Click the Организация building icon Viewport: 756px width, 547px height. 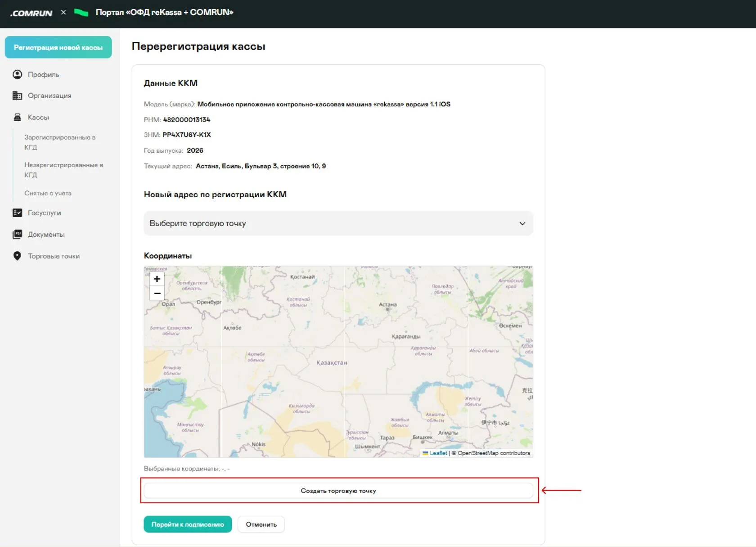point(17,95)
